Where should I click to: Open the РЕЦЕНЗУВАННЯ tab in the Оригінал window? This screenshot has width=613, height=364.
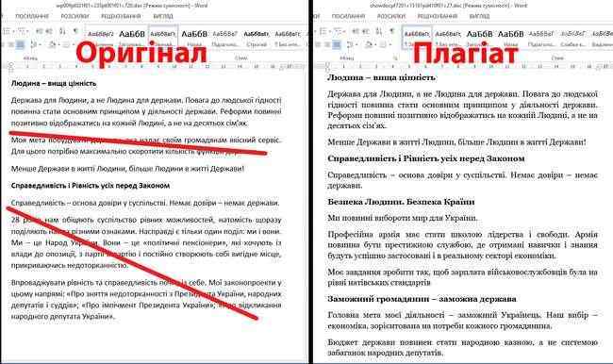pyautogui.click(x=121, y=16)
